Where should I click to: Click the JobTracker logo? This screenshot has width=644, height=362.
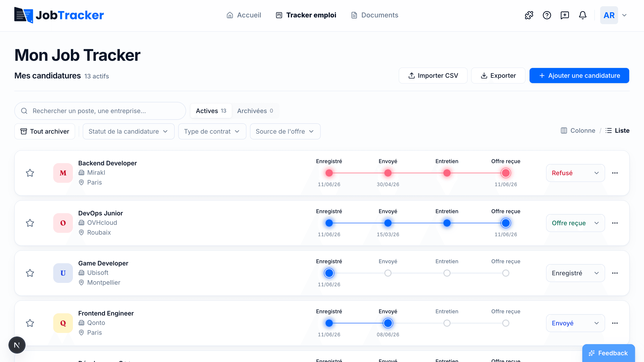tap(59, 15)
